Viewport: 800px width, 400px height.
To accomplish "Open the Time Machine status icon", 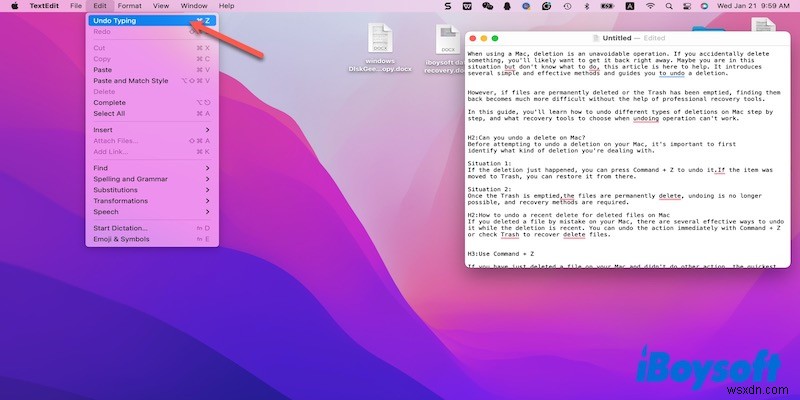I will (x=567, y=6).
